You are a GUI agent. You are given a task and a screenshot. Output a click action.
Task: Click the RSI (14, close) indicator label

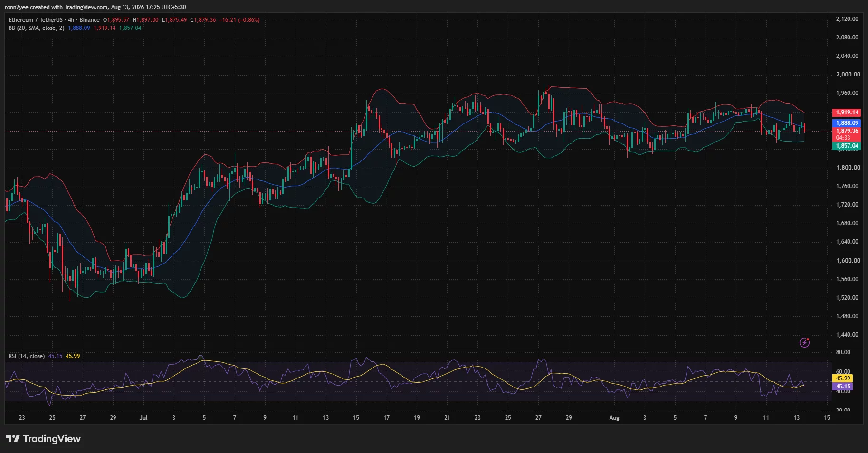click(27, 356)
